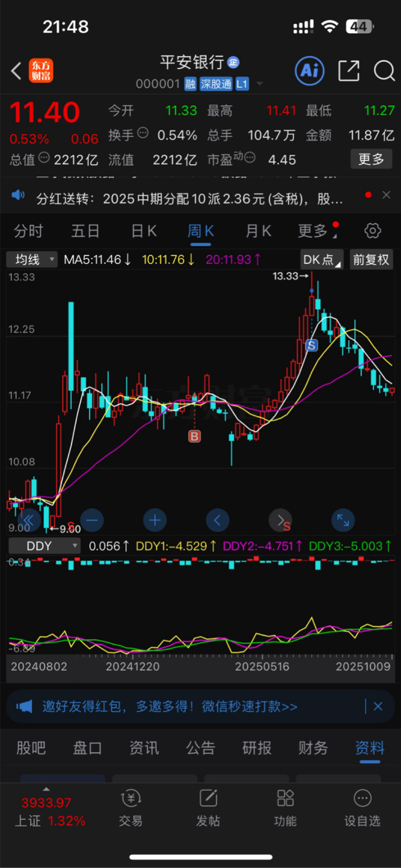Select the 周K chart tab

tap(200, 231)
